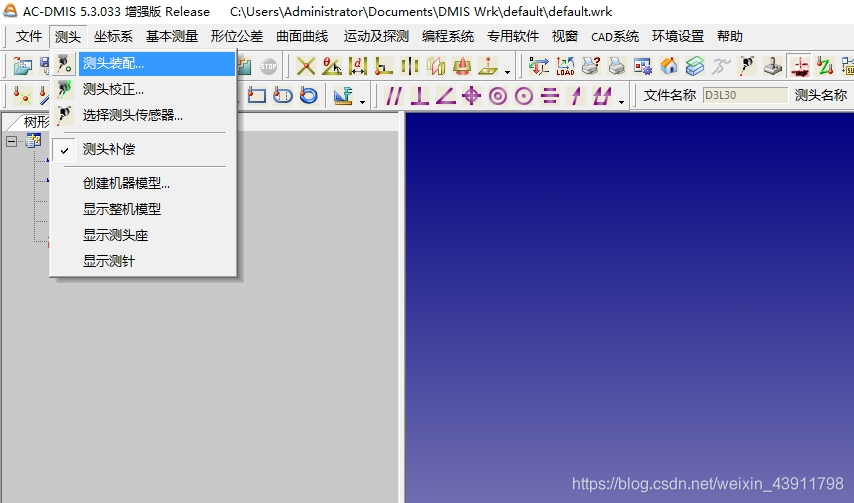Toggle the checked 测头补偿 option
The height and width of the screenshot is (503, 854).
click(x=144, y=149)
